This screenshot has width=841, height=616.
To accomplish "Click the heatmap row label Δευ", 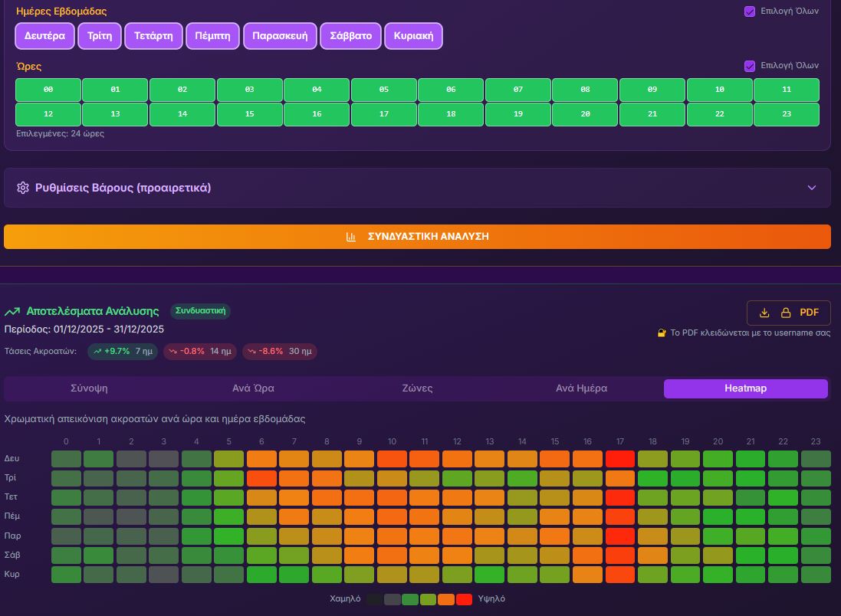I will (11, 458).
